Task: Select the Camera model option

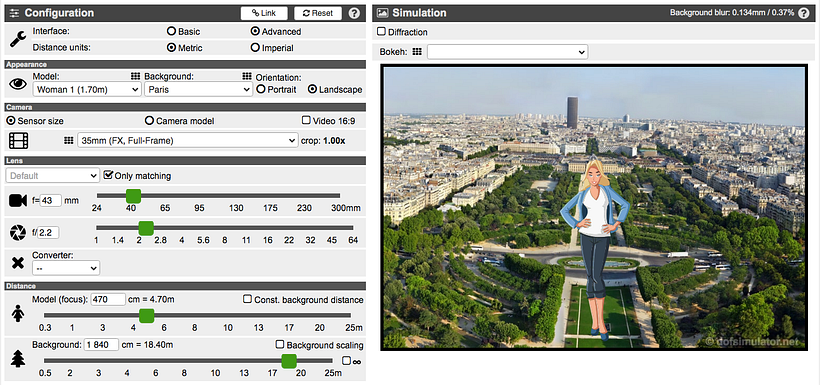Action: 150,121
